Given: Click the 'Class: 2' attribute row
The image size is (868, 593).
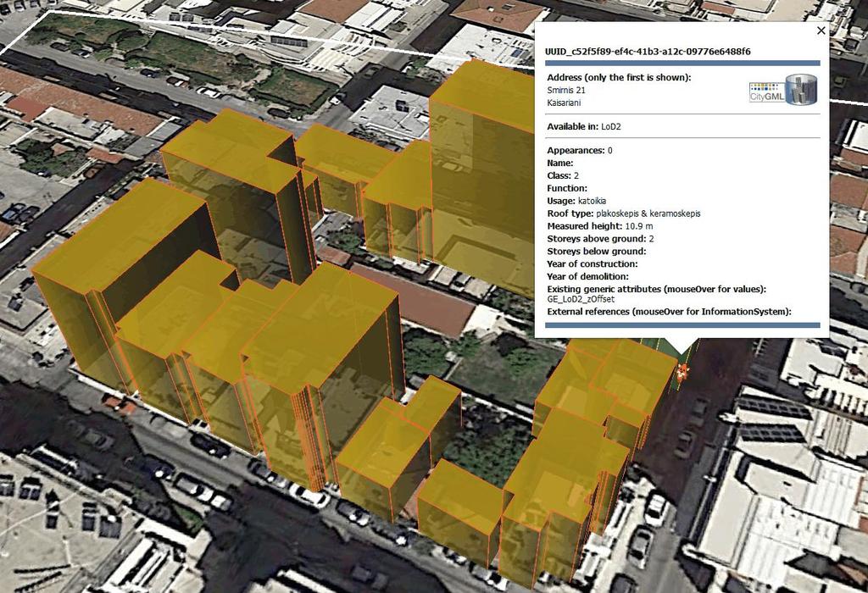Looking at the screenshot, I should (x=563, y=176).
